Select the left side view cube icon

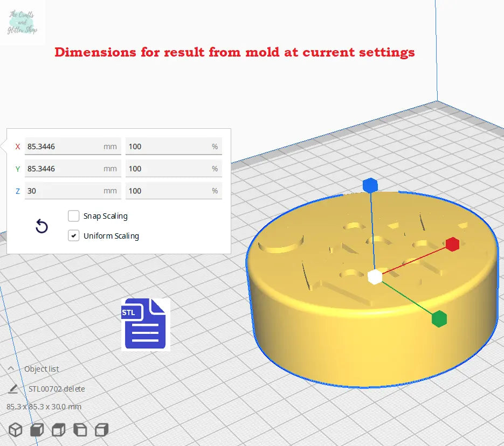click(x=80, y=430)
